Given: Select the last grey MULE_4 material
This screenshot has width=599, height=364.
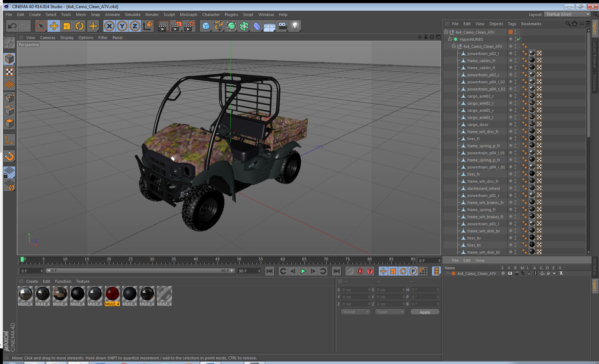Looking at the screenshot, I should click(164, 296).
